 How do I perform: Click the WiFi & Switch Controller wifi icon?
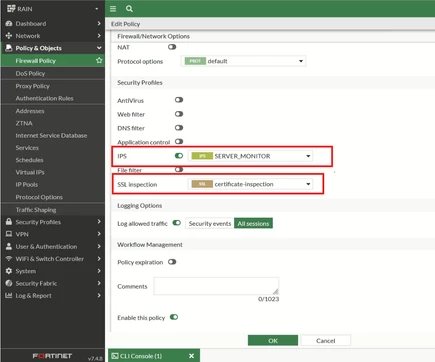[x=9, y=259]
